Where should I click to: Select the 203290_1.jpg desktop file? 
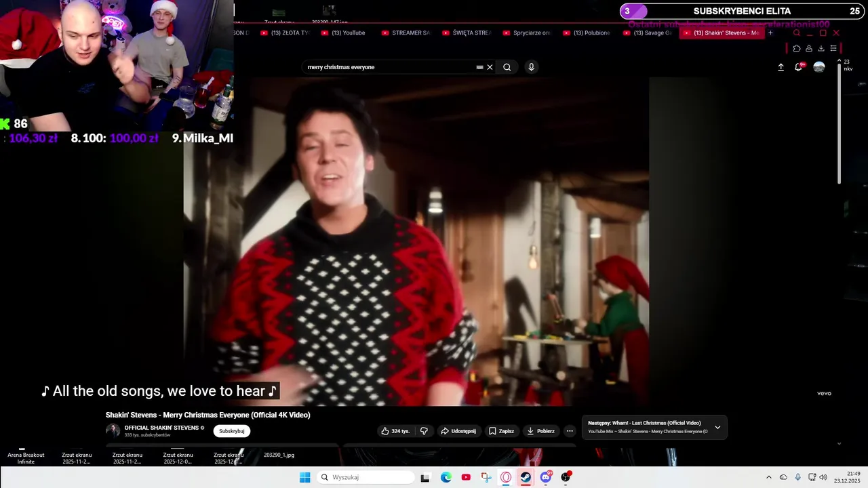coord(279,453)
